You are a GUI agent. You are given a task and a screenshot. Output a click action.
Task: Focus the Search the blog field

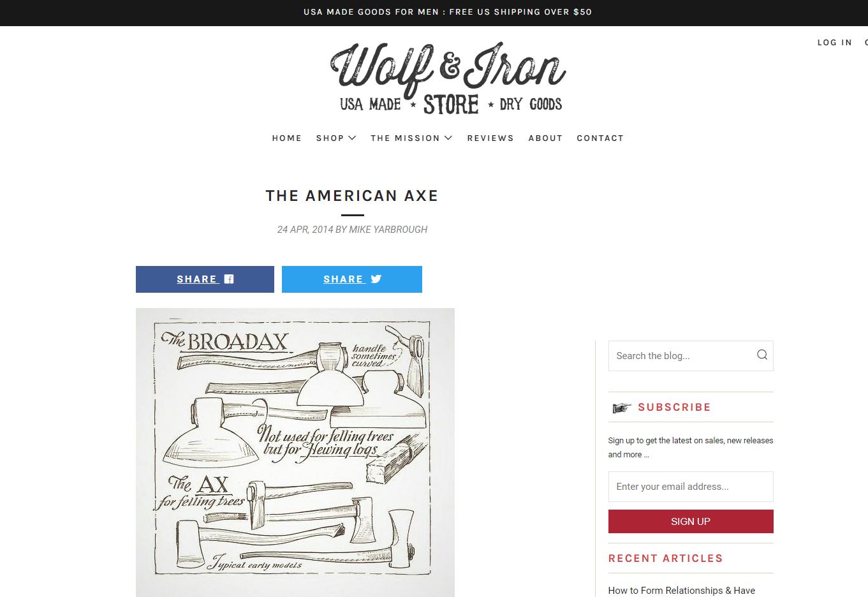(x=691, y=356)
